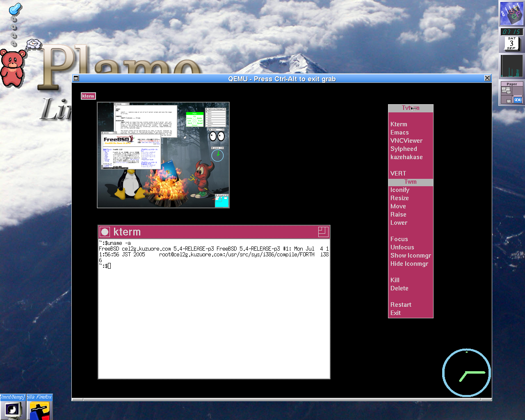Select Unfocus in the Twm menu
Image resolution: width=525 pixels, height=420 pixels.
(x=411, y=247)
